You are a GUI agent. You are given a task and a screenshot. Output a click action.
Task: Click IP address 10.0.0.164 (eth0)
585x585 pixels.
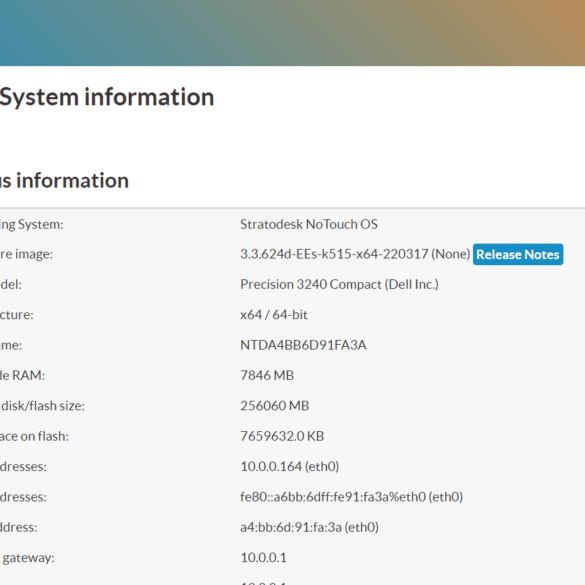[x=290, y=466]
